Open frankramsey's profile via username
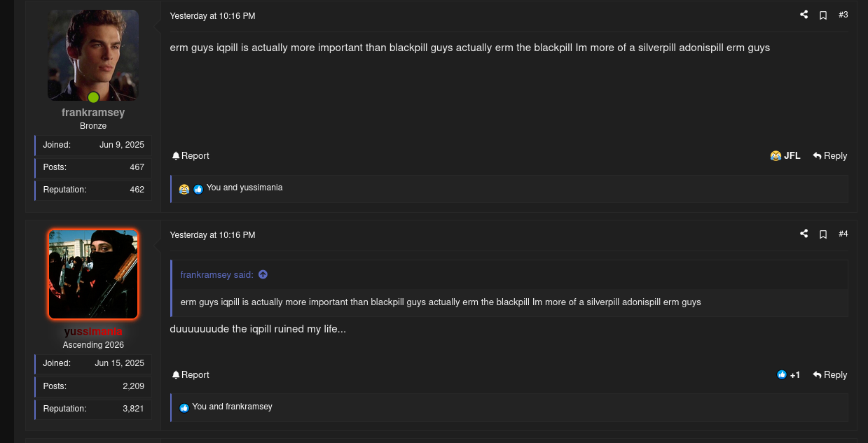 pos(93,113)
